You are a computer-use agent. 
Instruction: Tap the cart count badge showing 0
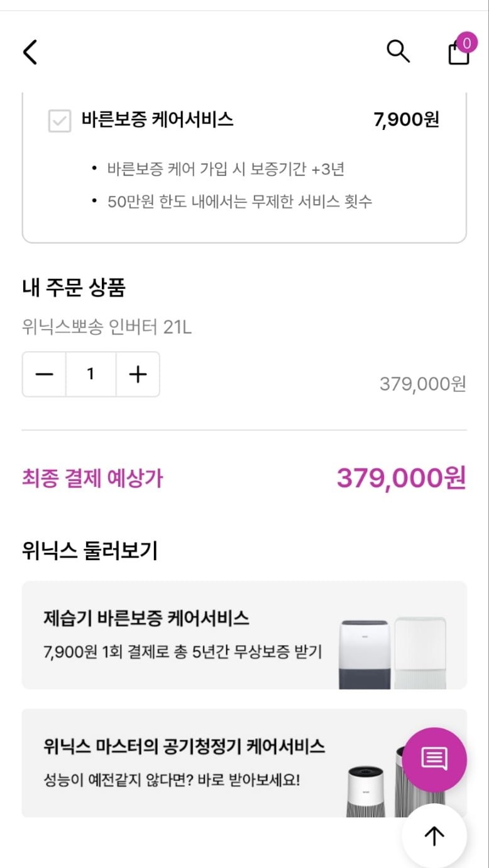[466, 43]
